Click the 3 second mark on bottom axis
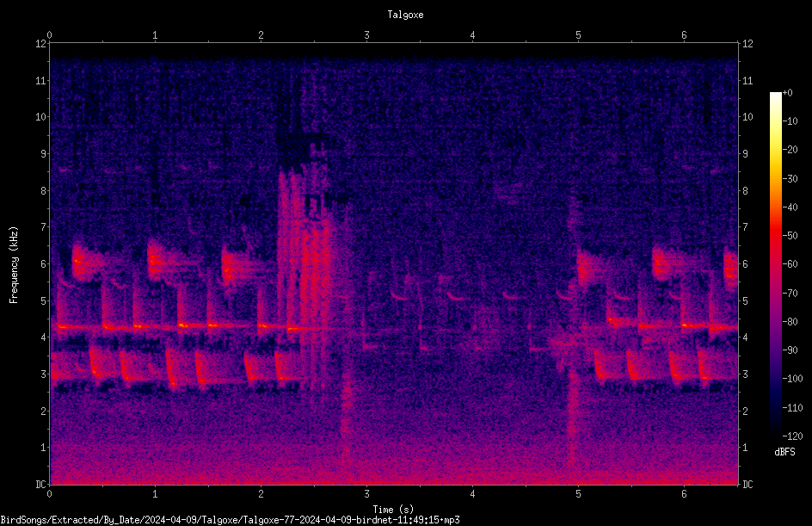 [366, 494]
